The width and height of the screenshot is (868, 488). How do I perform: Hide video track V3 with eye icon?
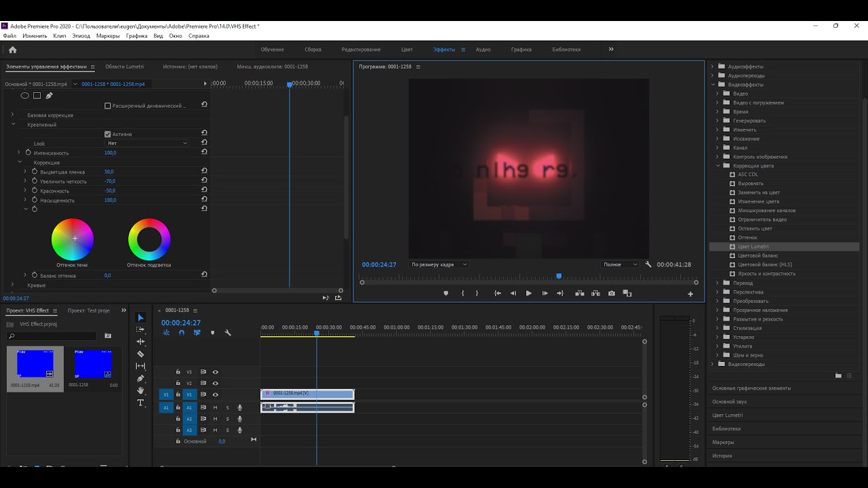216,372
